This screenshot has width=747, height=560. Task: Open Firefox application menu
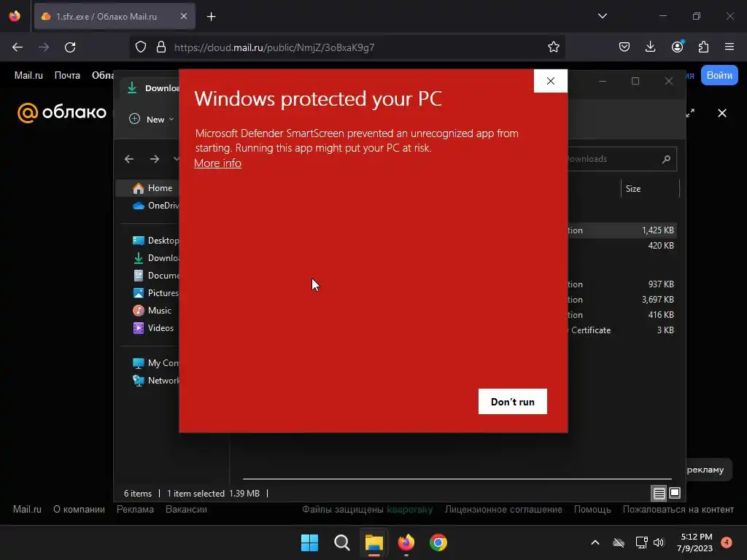(729, 47)
